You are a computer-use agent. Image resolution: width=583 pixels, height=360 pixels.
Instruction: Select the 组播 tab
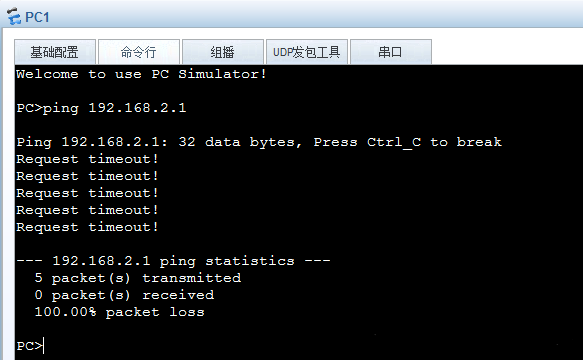coord(223,52)
